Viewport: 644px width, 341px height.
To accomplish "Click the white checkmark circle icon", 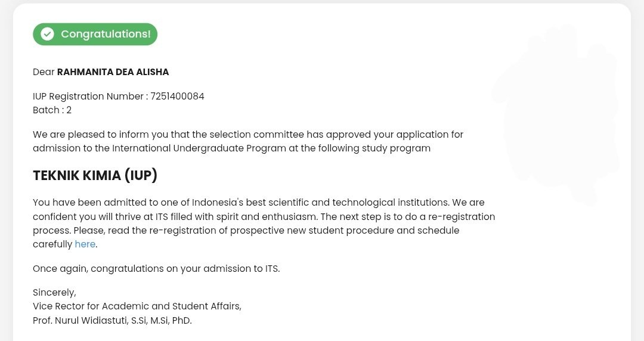I will (x=47, y=34).
